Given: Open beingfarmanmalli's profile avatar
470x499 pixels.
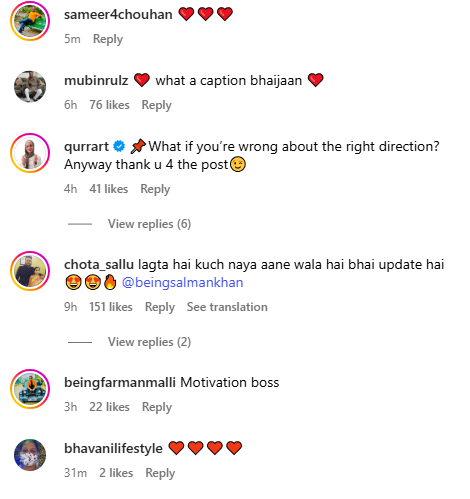Looking at the screenshot, I should [x=30, y=389].
